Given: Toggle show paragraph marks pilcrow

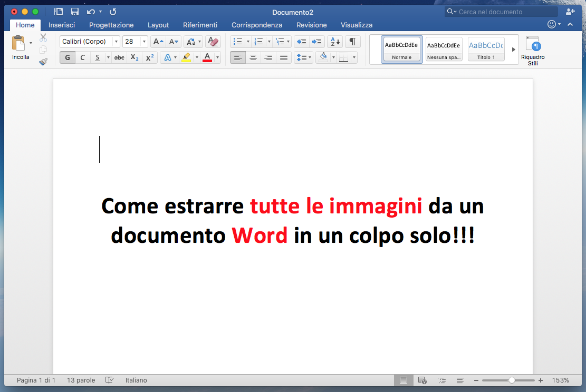Looking at the screenshot, I should click(352, 42).
